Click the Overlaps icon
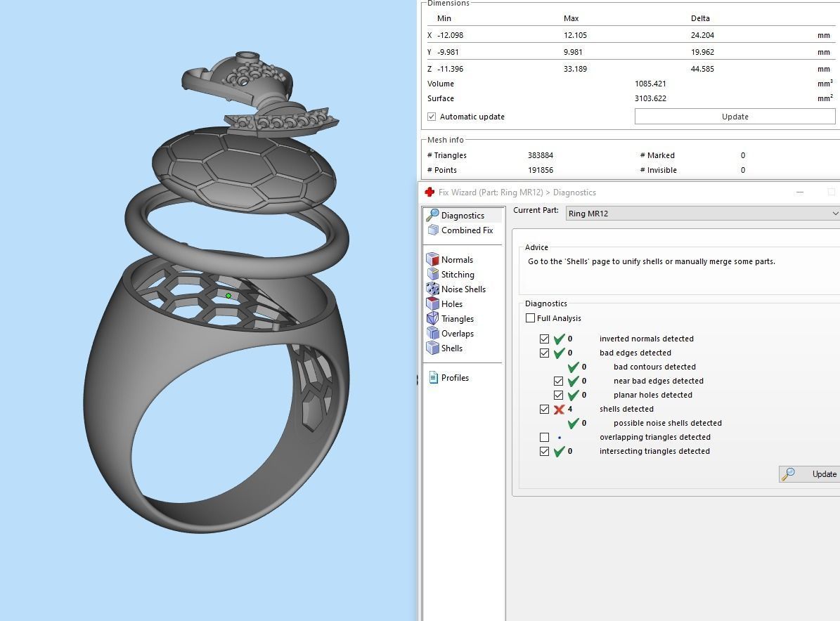The width and height of the screenshot is (840, 621). click(432, 333)
